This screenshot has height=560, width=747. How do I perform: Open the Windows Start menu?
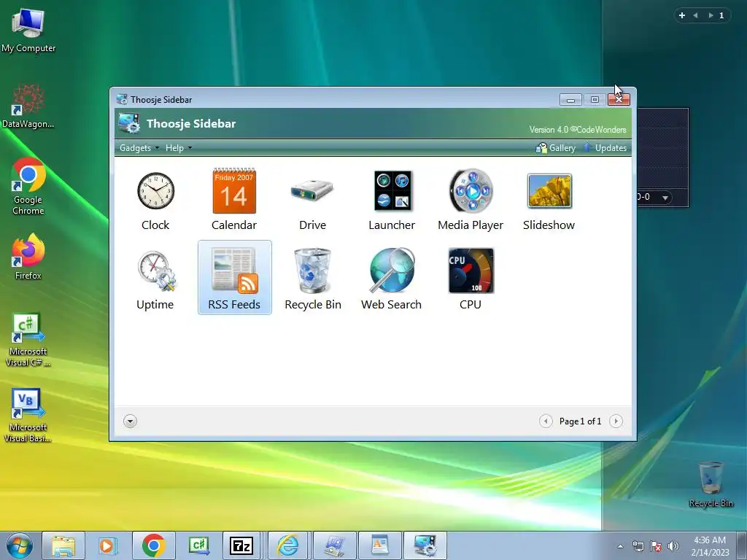[x=20, y=545]
